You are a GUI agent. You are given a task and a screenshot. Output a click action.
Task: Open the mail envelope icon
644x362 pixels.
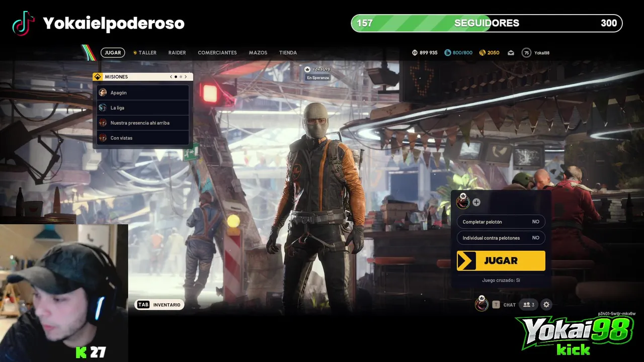511,52
